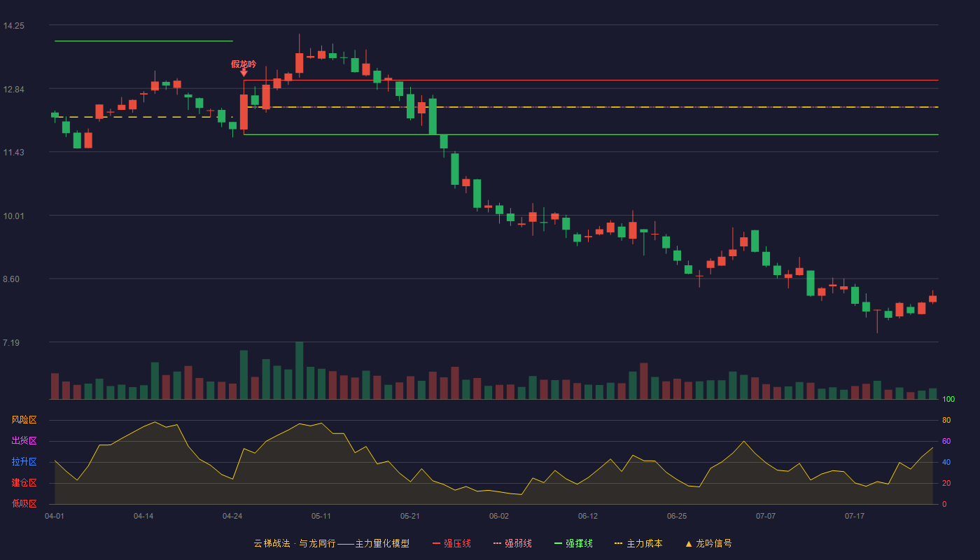
Task: Click the 07-17 date label
Action: pos(855,516)
